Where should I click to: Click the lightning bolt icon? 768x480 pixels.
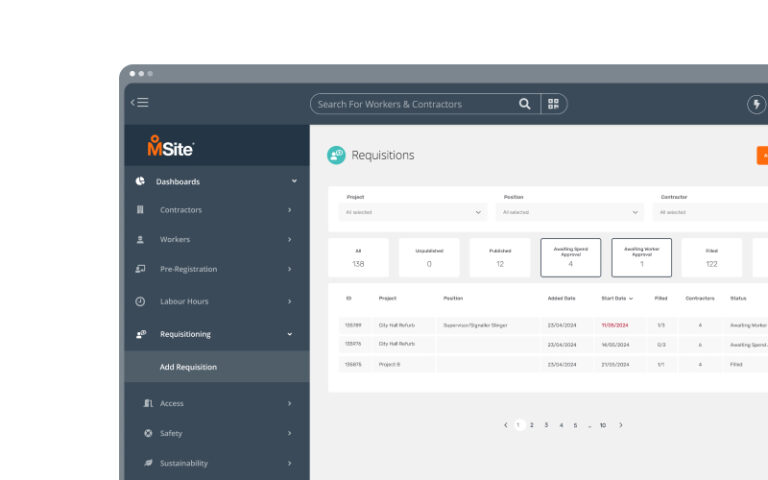(x=756, y=104)
